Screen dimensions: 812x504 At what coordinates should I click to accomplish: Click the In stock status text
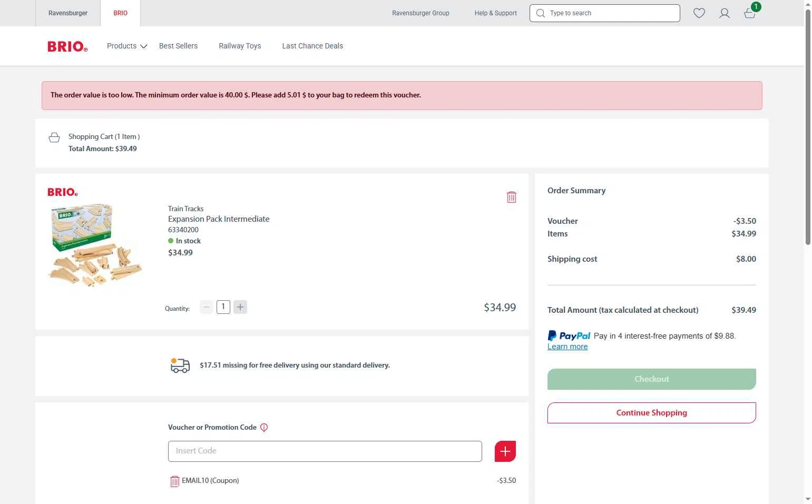pos(188,241)
